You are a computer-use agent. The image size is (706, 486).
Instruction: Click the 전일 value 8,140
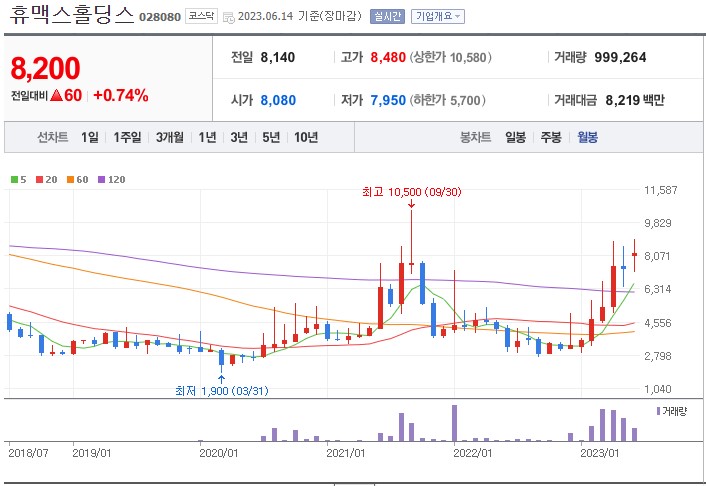pos(278,58)
